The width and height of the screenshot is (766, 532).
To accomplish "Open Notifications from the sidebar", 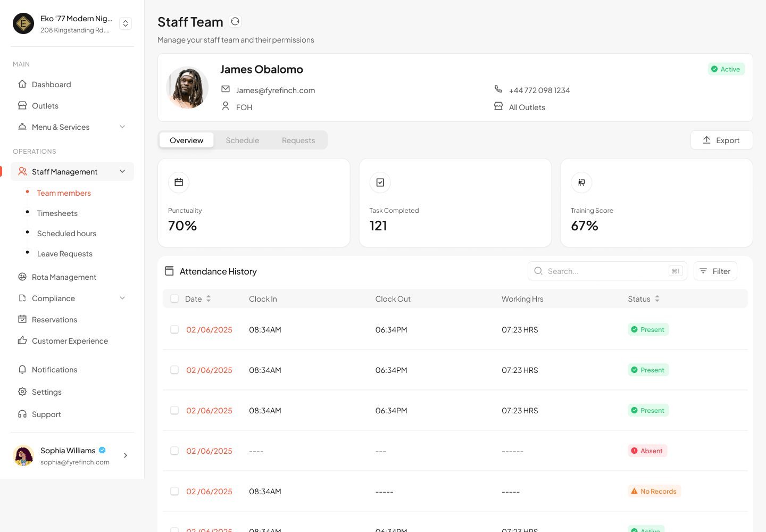I will tap(54, 370).
